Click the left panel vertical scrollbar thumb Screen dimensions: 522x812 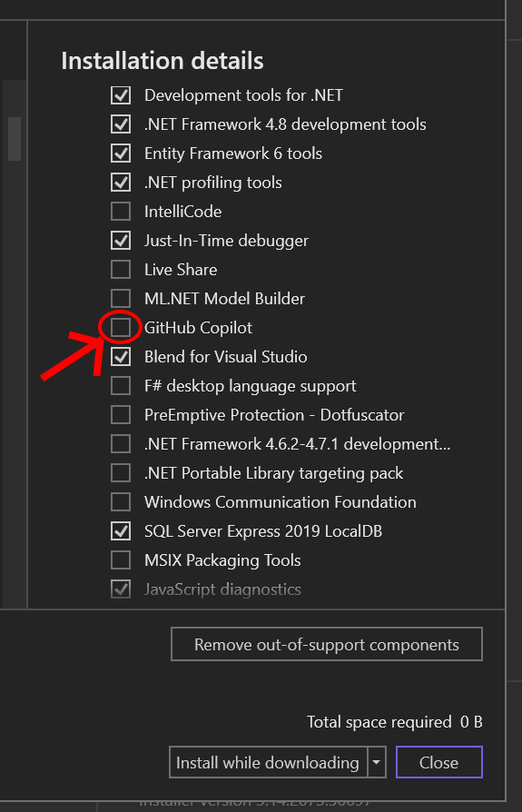(x=15, y=139)
